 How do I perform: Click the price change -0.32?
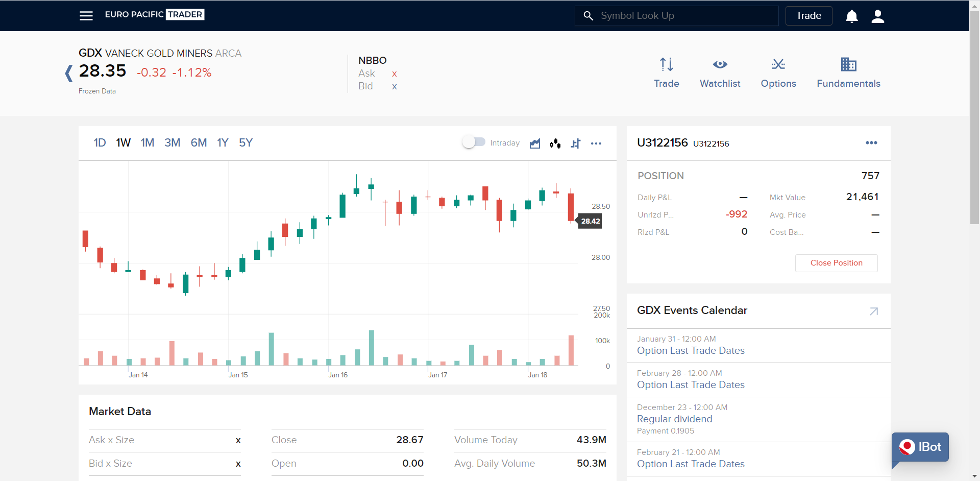point(152,73)
